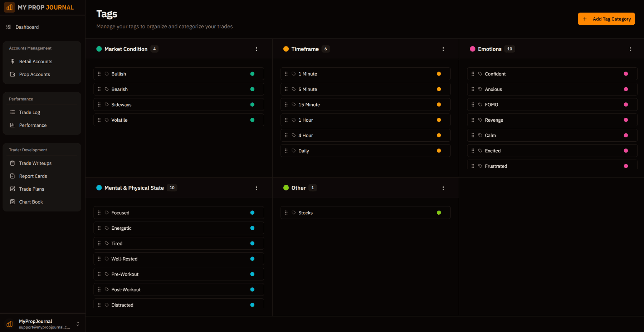
Task: Click the Retail Accounts dollar icon
Action: coord(12,61)
